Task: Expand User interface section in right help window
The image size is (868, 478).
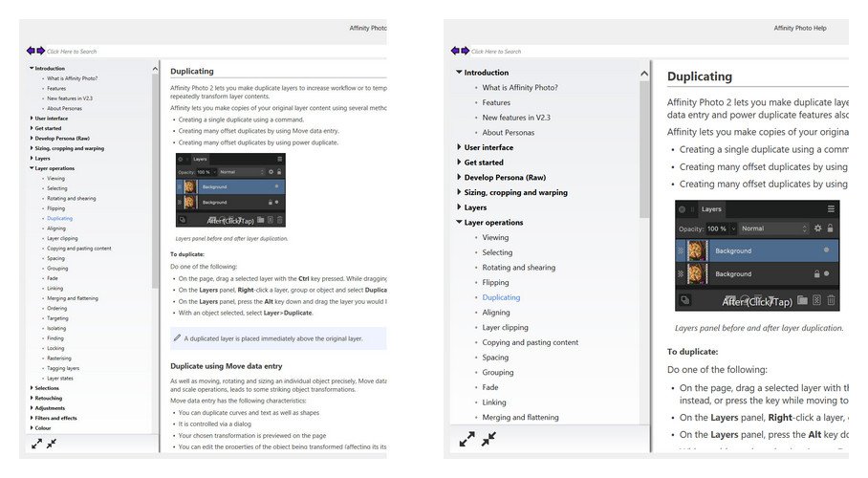Action: (459, 147)
